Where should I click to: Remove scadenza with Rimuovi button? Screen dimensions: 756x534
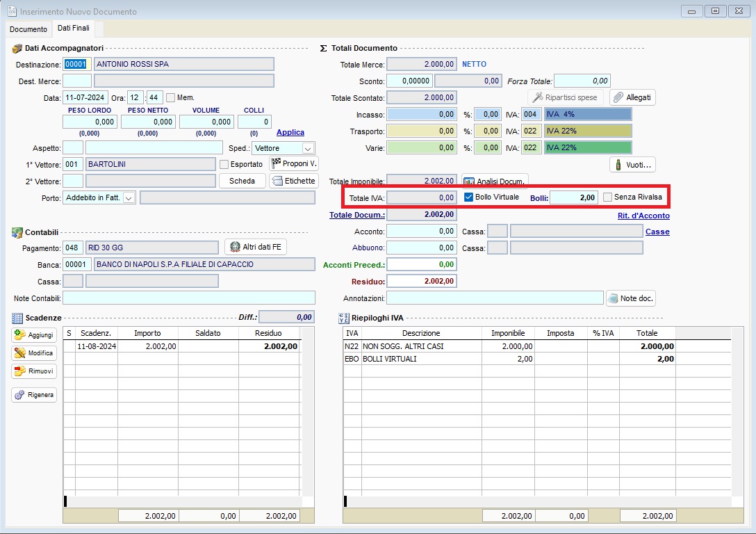tap(33, 371)
